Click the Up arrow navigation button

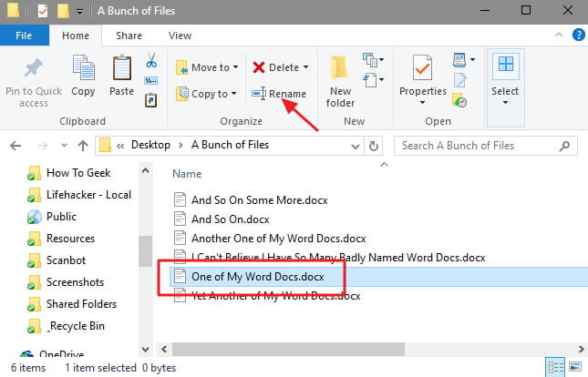pos(82,146)
